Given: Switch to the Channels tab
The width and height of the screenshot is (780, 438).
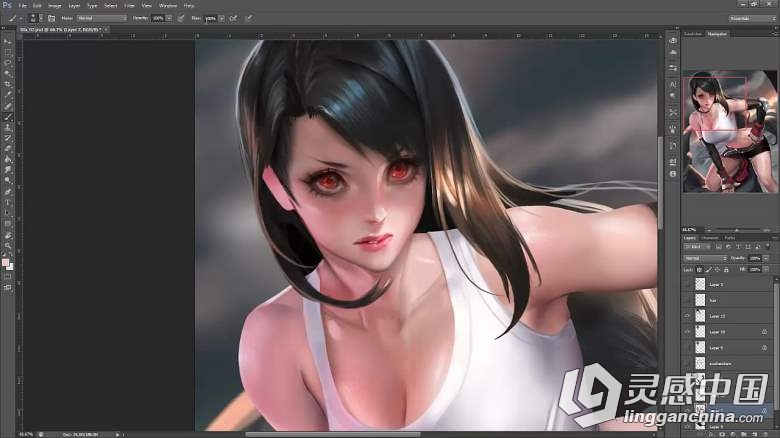Looking at the screenshot, I should [x=710, y=238].
